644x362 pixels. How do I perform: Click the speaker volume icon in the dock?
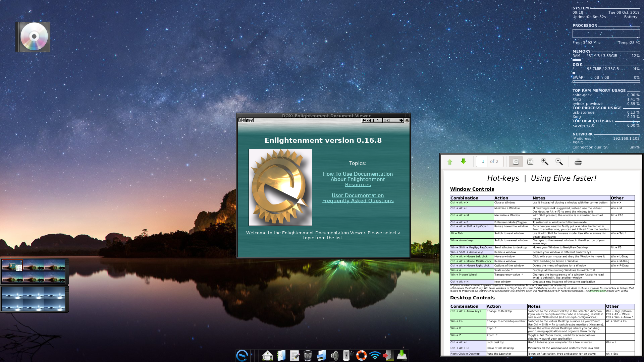[x=334, y=355]
